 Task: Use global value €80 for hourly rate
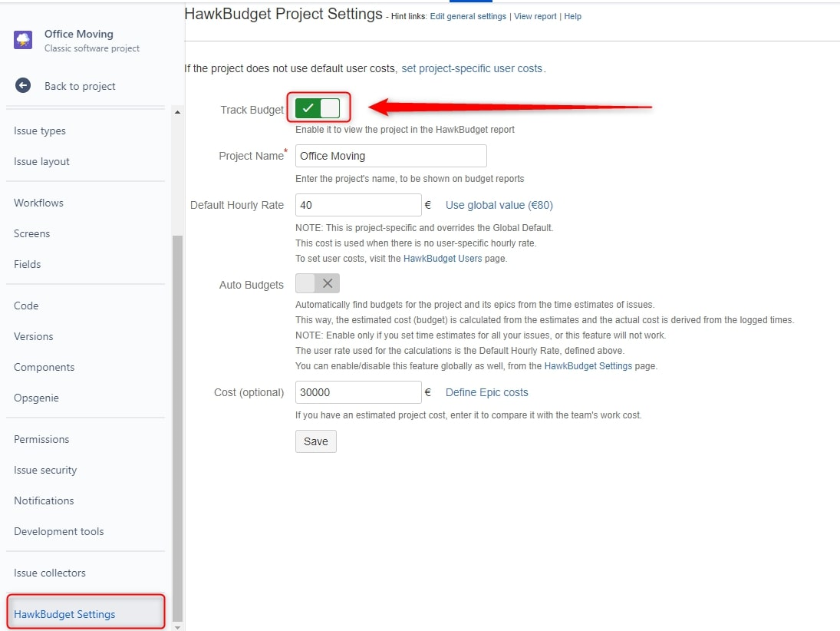[499, 205]
